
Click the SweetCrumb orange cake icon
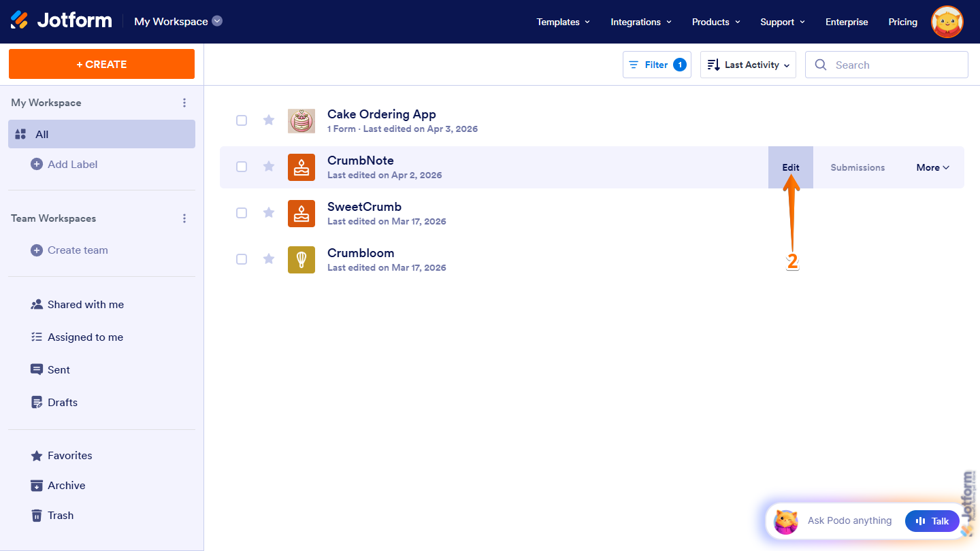coord(301,214)
